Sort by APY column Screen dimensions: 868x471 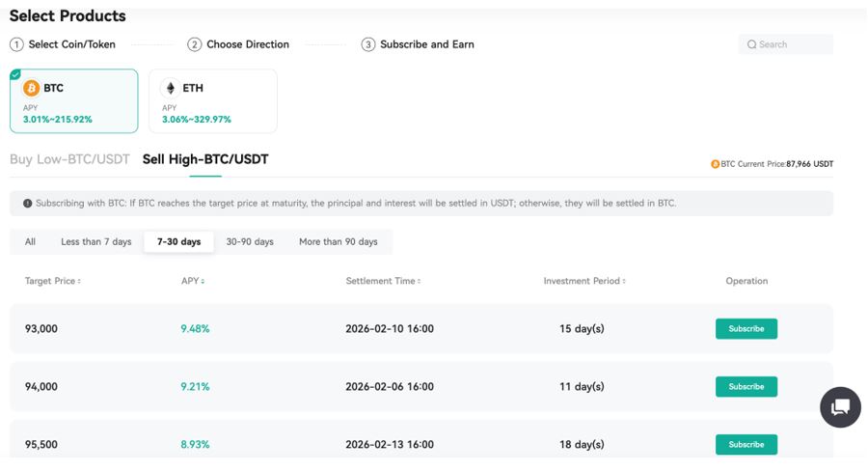[x=193, y=281]
